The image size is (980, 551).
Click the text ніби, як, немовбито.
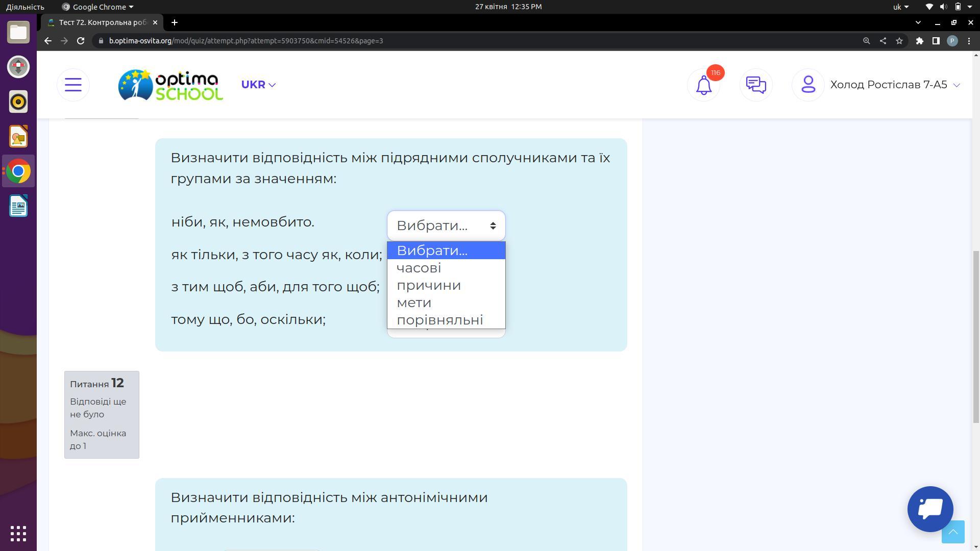243,222
